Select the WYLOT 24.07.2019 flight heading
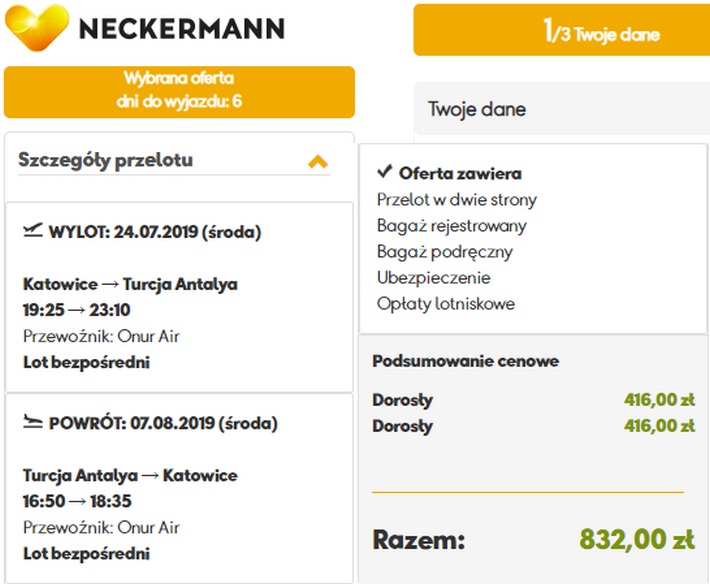This screenshot has height=584, width=710. point(155,233)
